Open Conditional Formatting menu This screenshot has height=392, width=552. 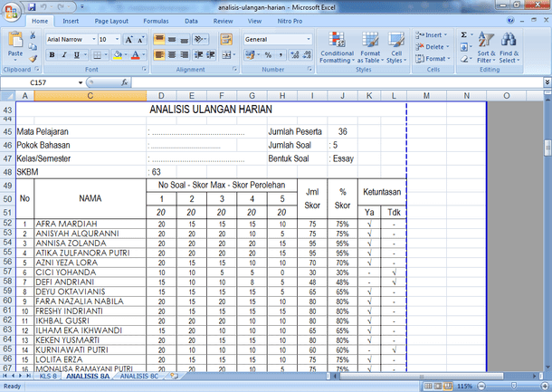337,48
